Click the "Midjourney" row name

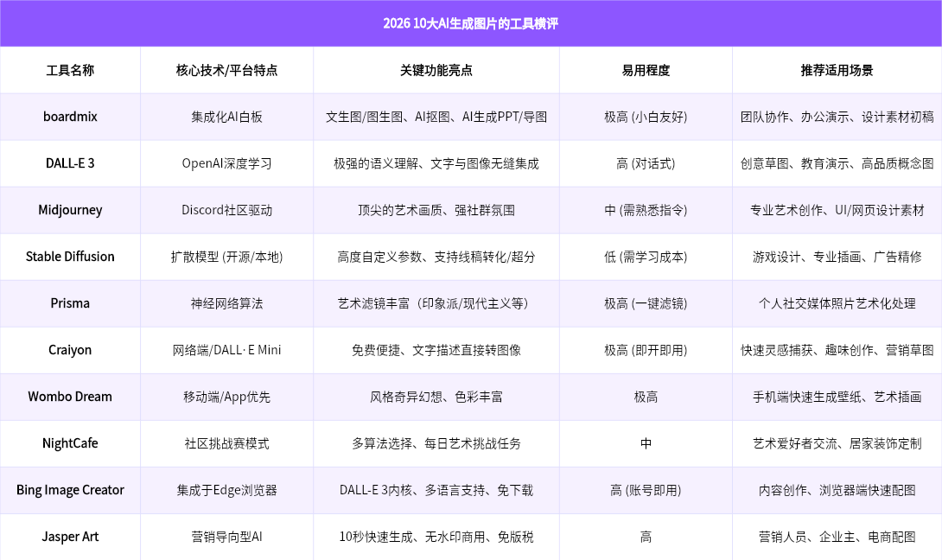click(x=70, y=210)
